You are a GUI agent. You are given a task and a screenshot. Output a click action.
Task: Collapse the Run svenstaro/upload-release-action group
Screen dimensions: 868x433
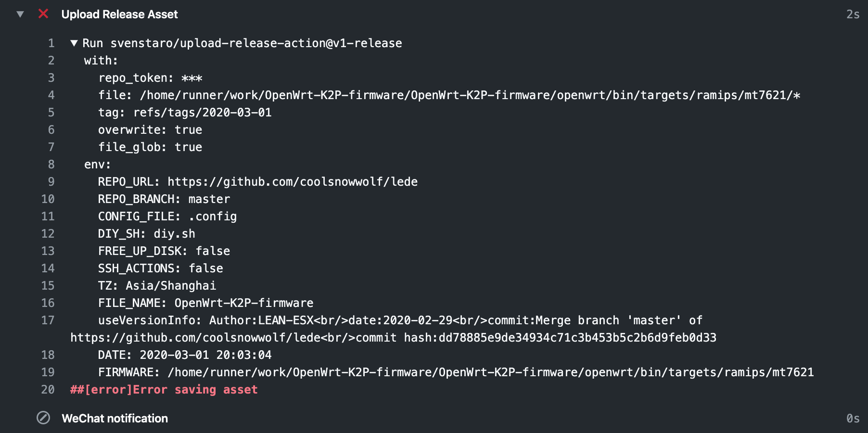click(x=74, y=43)
